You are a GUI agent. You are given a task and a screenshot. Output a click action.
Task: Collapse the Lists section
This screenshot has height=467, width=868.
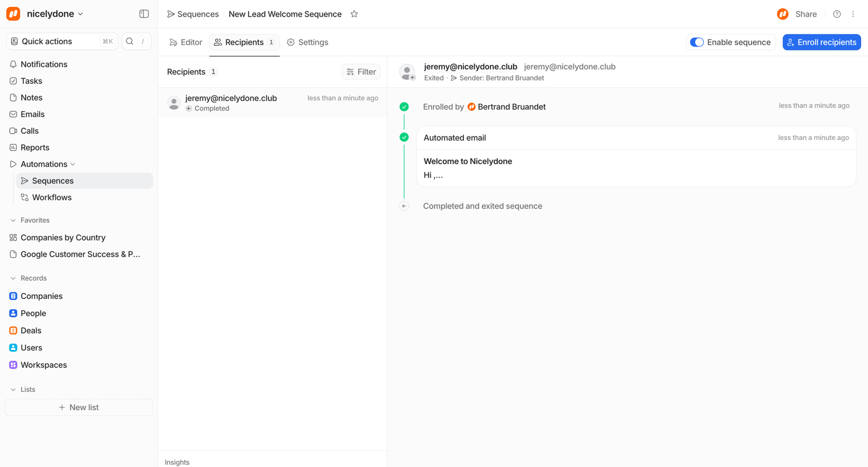pyautogui.click(x=13, y=390)
